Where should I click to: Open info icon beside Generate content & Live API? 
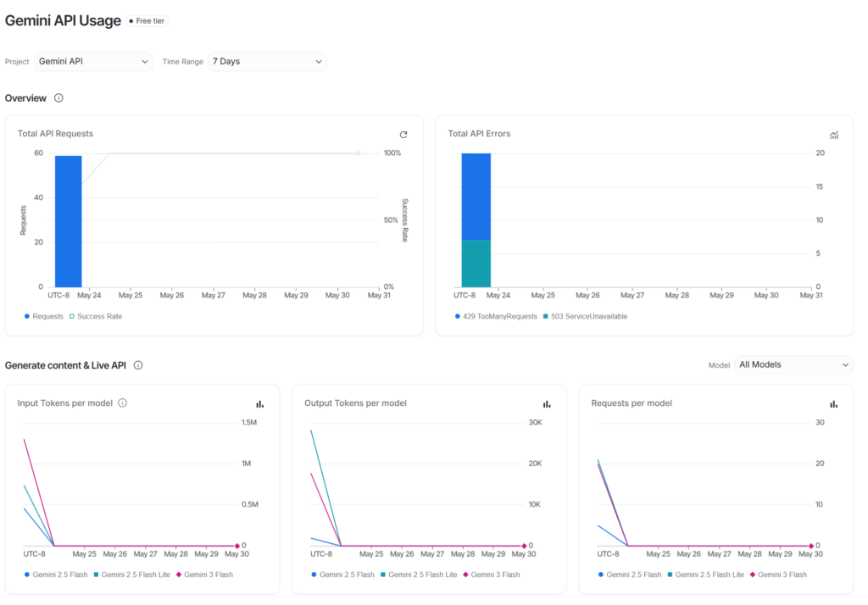tap(138, 365)
